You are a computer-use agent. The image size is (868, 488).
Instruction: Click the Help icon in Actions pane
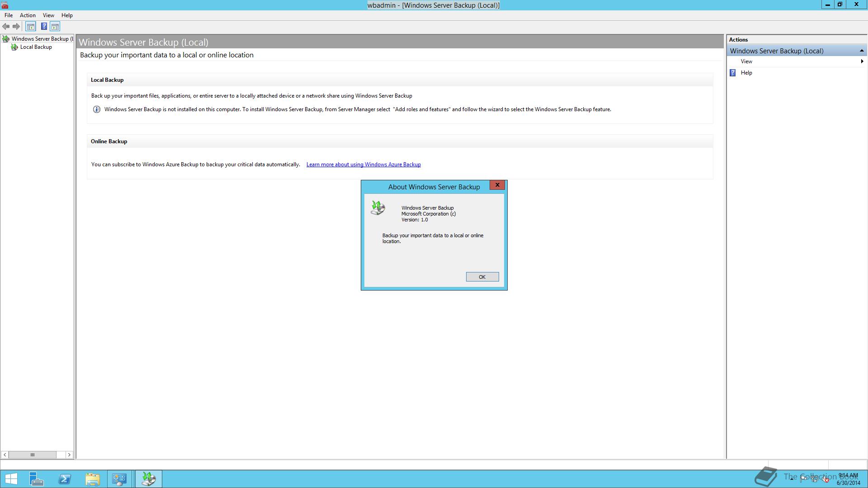tap(733, 73)
